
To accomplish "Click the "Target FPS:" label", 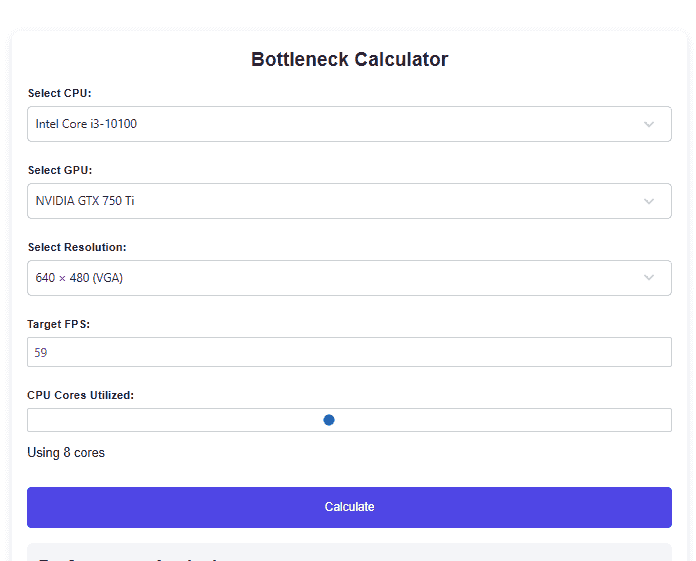I will pos(58,324).
